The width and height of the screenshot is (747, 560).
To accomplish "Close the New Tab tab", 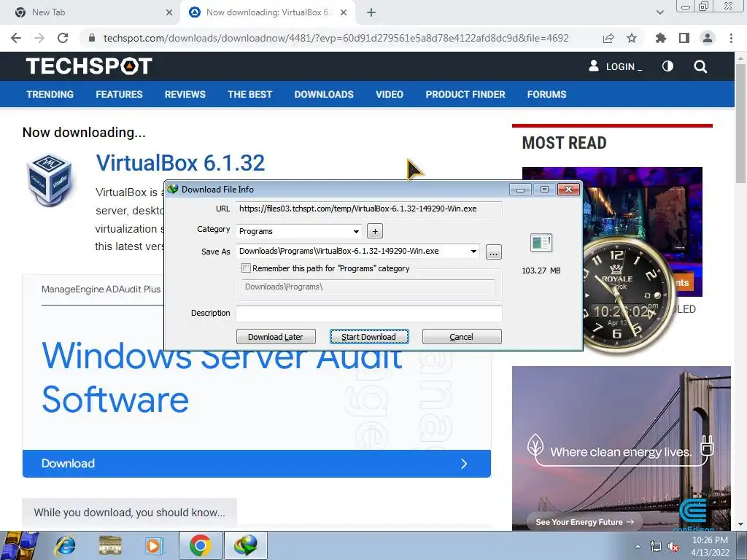I will [169, 12].
